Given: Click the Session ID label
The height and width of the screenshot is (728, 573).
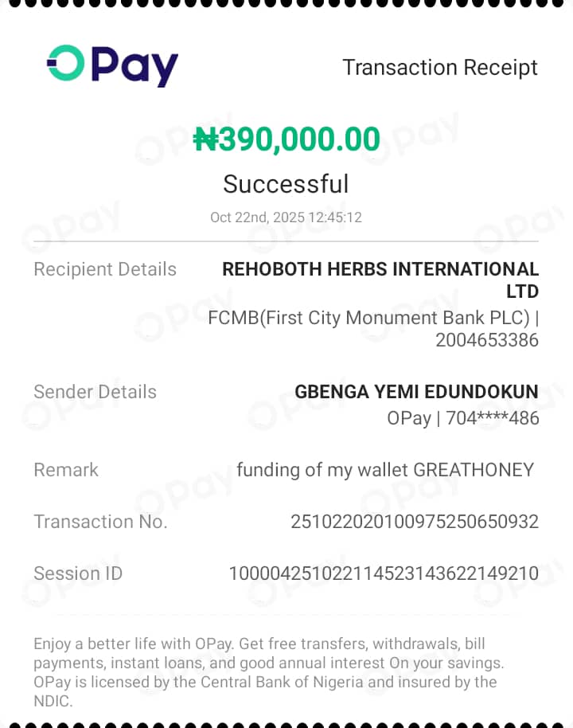Looking at the screenshot, I should tap(78, 573).
